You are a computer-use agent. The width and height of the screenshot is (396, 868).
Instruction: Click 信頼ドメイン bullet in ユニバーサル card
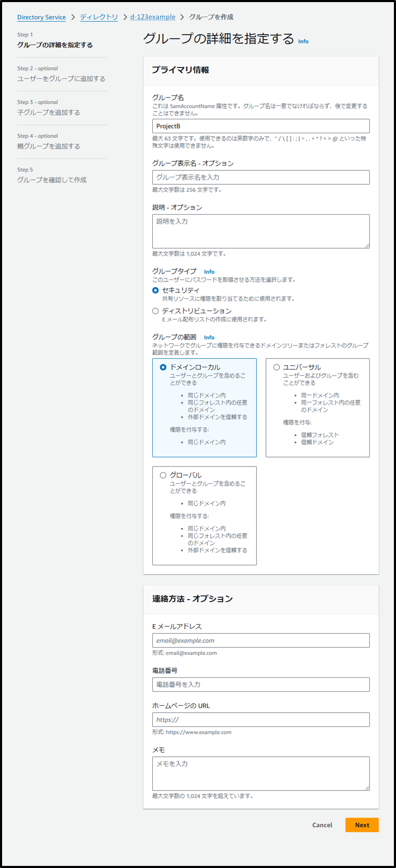coord(317,442)
